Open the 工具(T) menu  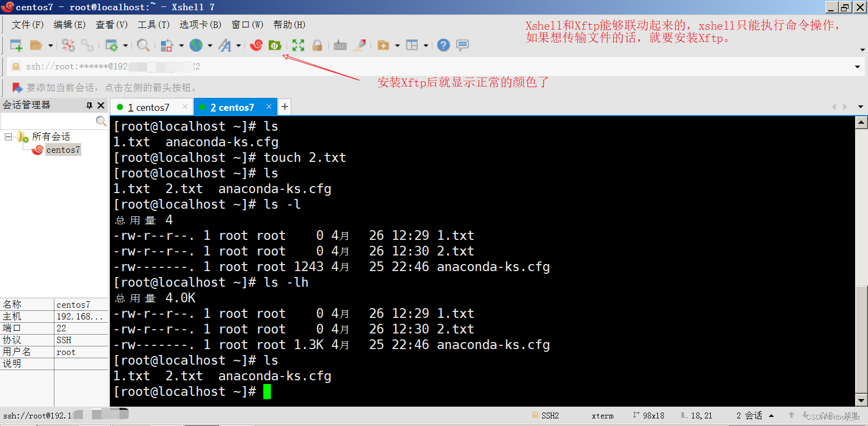coord(153,25)
